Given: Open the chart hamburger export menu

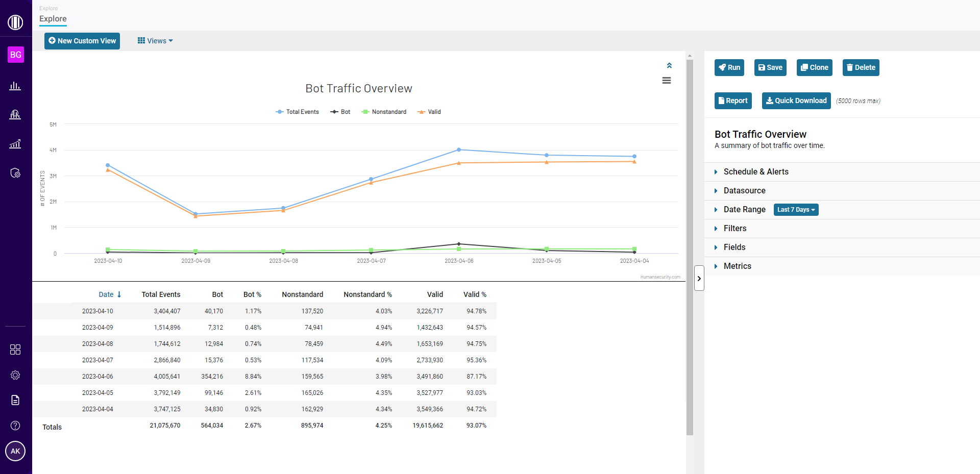Looking at the screenshot, I should pyautogui.click(x=667, y=80).
